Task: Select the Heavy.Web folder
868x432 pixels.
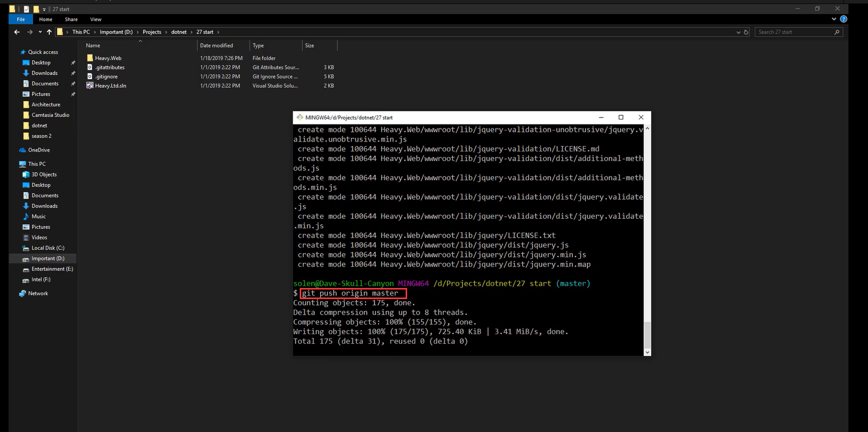Action: [x=108, y=58]
